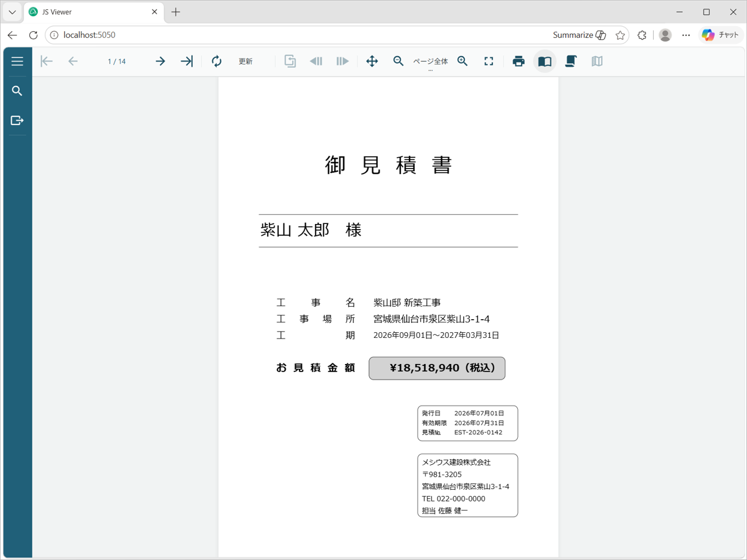Select continuous page view mode
This screenshot has width=747, height=560.
[571, 61]
